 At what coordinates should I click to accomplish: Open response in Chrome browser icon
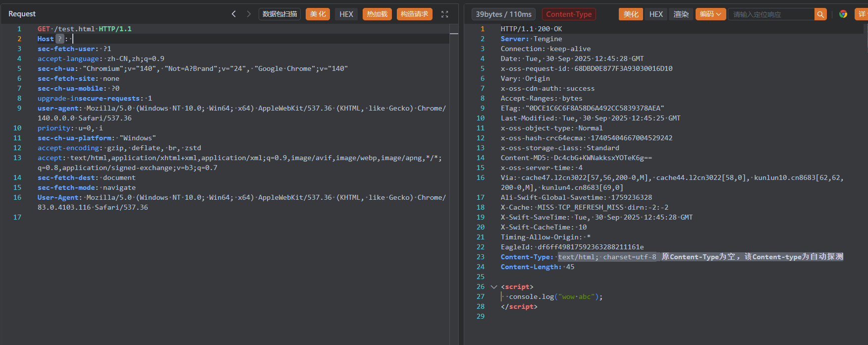tap(843, 14)
